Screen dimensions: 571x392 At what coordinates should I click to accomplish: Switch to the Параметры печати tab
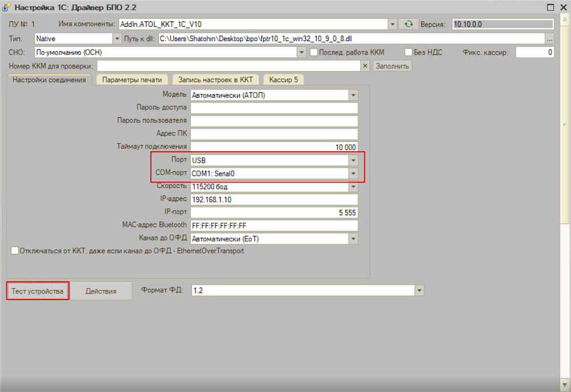point(132,80)
